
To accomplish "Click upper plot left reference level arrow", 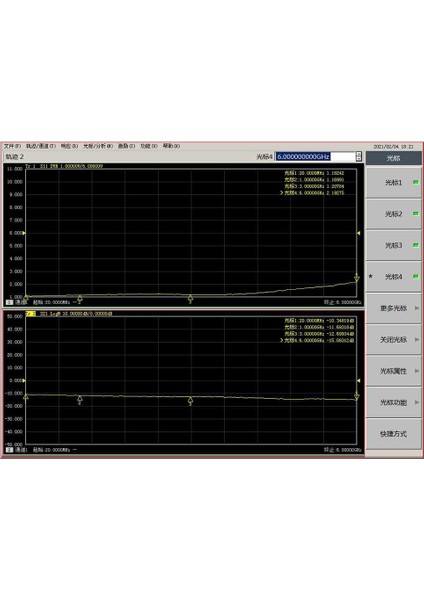I will click(x=24, y=233).
